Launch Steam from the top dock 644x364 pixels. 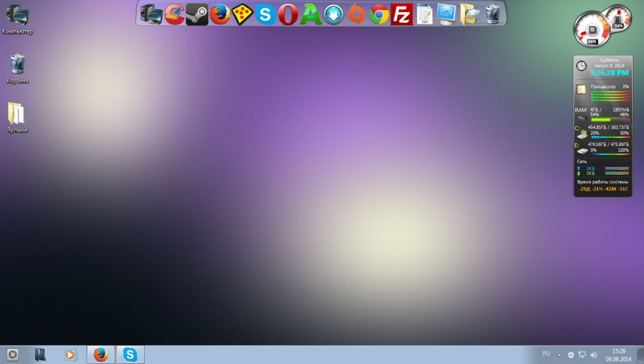point(197,14)
